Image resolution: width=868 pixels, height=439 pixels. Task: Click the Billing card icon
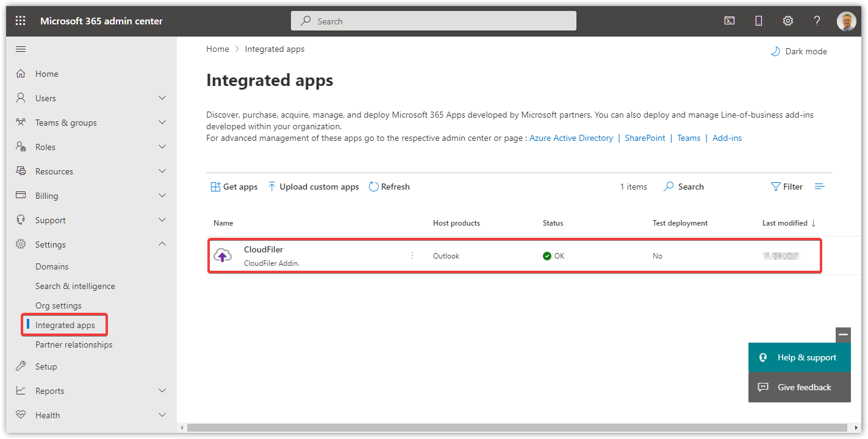pos(21,195)
